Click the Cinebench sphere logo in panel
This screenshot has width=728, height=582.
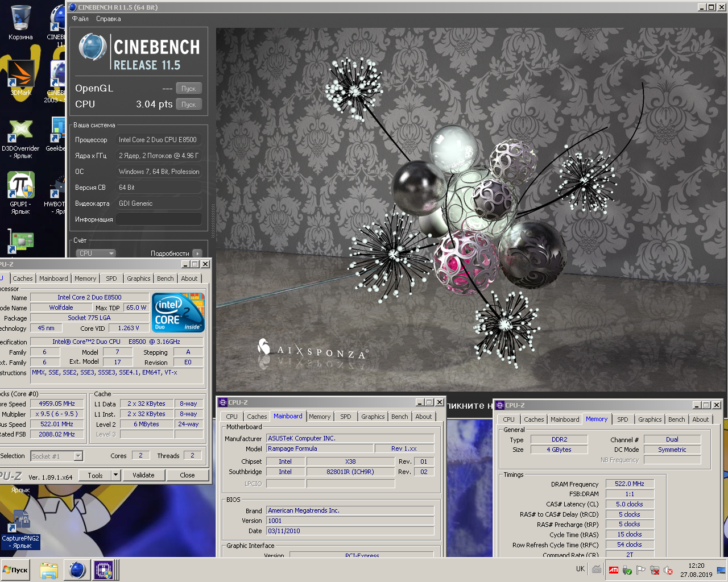[92, 47]
